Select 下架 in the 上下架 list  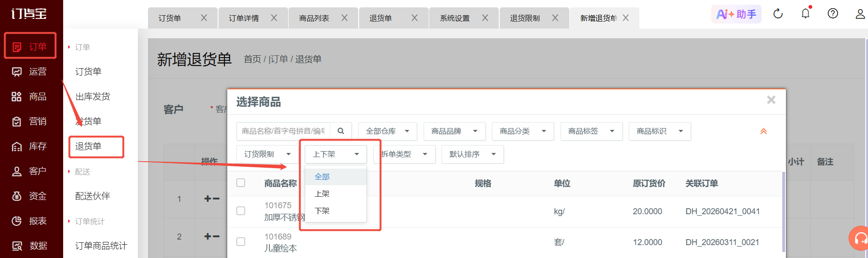[x=336, y=211]
